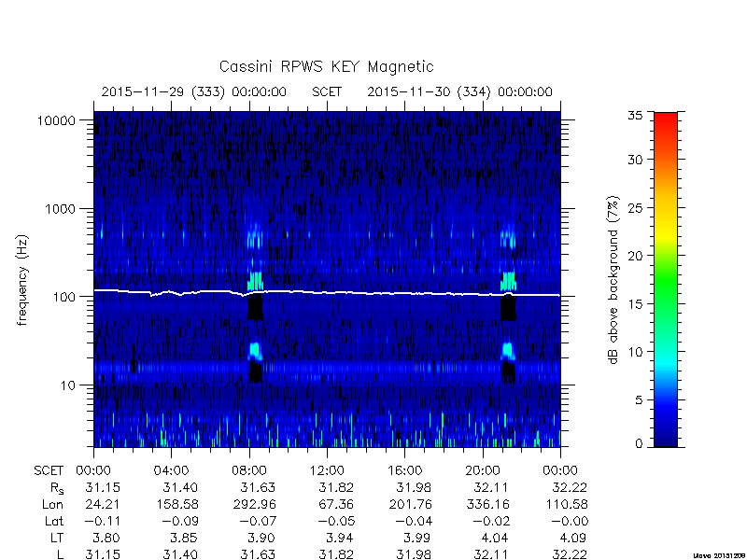This screenshot has height=560, width=747.
Task: Click the Lon value 110.58
Action: pos(567,504)
